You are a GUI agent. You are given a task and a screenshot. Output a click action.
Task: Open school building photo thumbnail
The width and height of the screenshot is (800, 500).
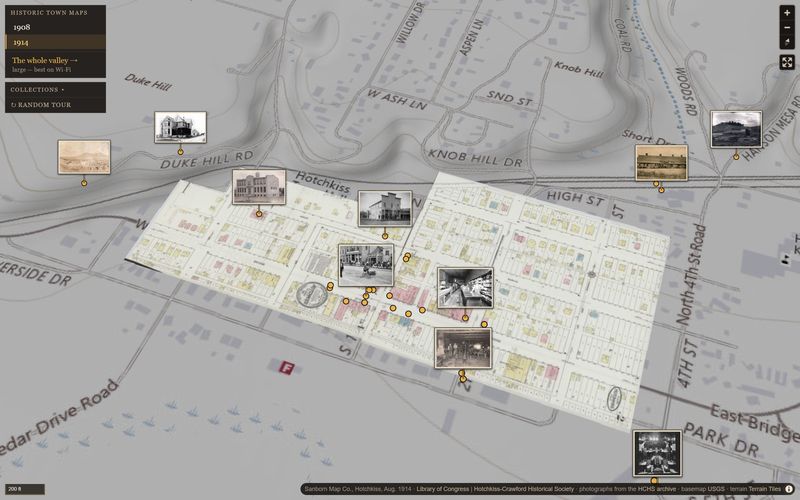pos(259,187)
